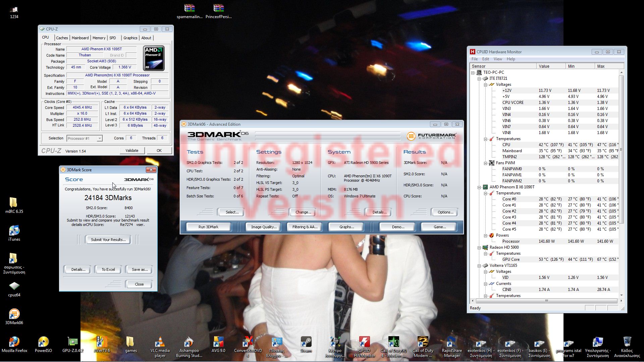Open the SPD tab
644x362 pixels.
113,38
